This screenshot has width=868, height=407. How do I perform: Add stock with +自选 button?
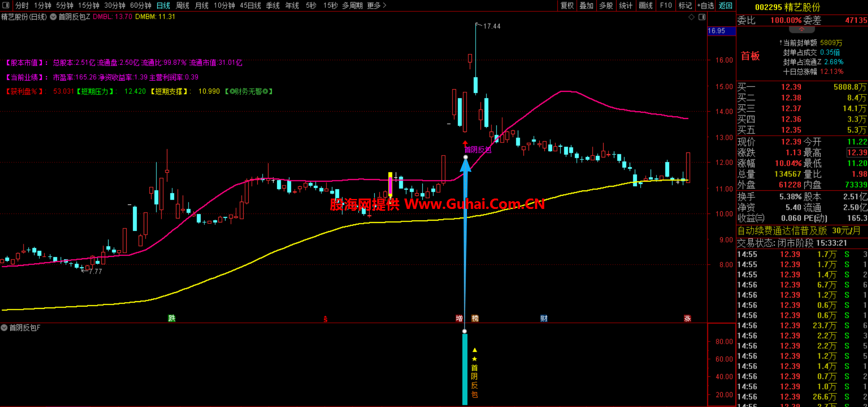705,5
